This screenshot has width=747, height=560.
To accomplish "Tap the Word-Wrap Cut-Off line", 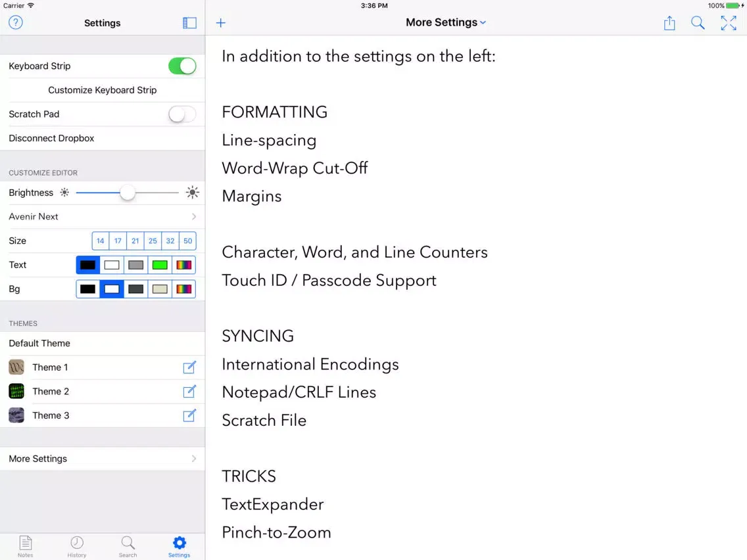I will [295, 168].
